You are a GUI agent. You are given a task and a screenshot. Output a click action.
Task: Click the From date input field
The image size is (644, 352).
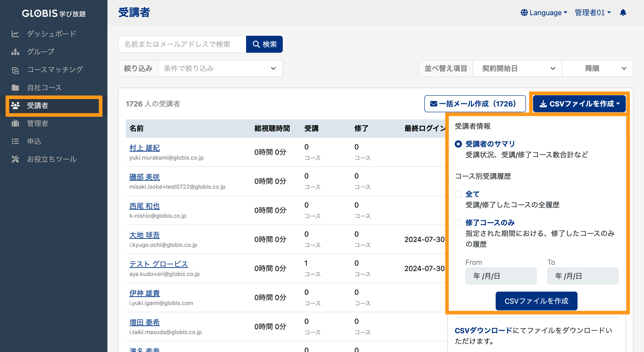click(x=500, y=276)
